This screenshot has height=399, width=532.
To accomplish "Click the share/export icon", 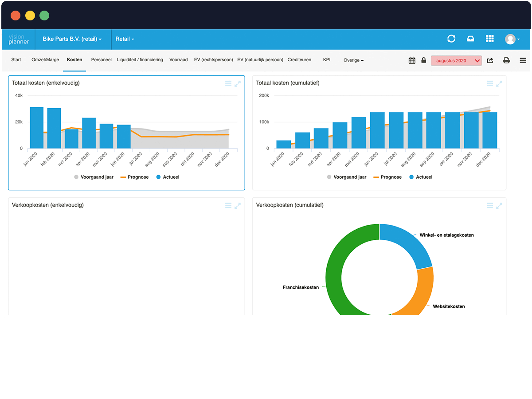I will (x=490, y=60).
